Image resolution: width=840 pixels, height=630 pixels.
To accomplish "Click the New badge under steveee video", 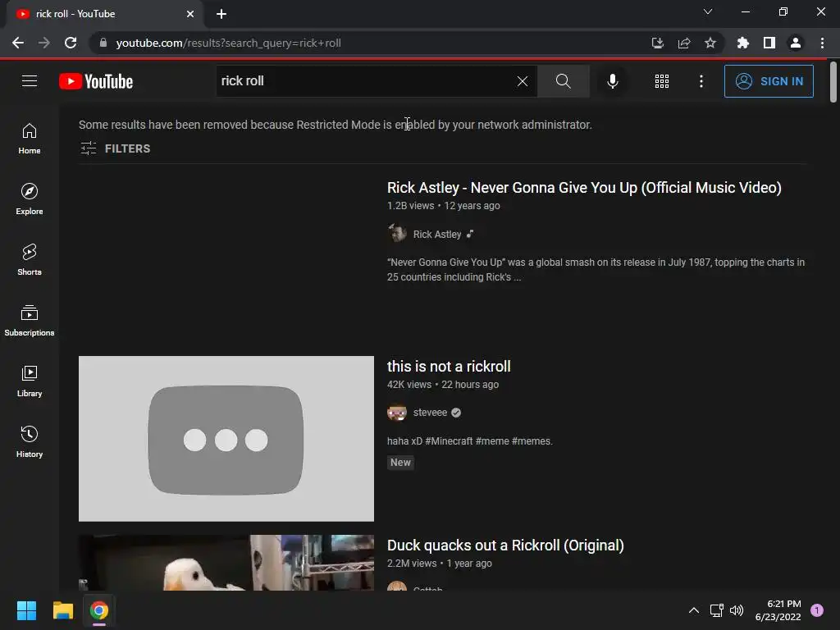I will coord(400,463).
